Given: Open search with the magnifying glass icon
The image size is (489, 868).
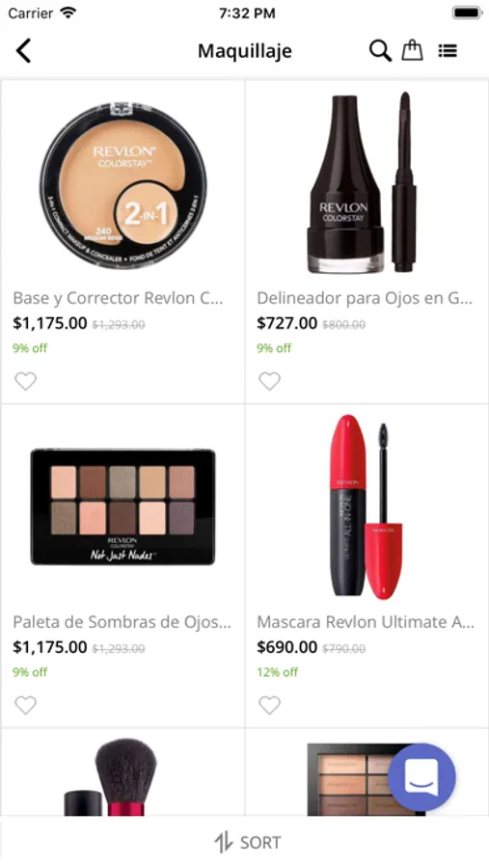Looking at the screenshot, I should [x=380, y=51].
